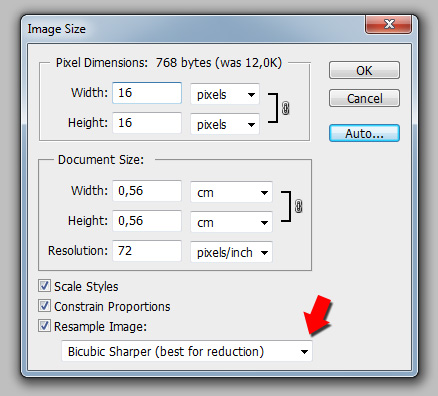
Task: Close the Image Size dialog
Action: coord(389,24)
